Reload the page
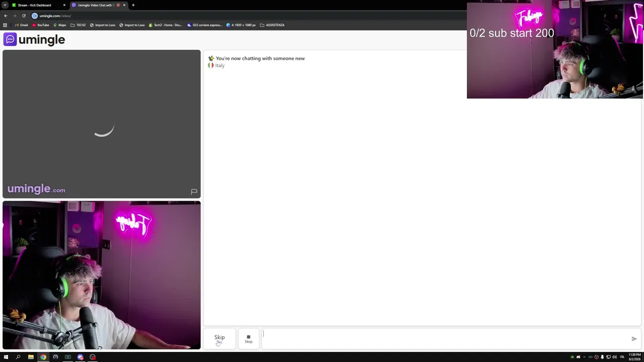The image size is (644, 362). point(24,16)
